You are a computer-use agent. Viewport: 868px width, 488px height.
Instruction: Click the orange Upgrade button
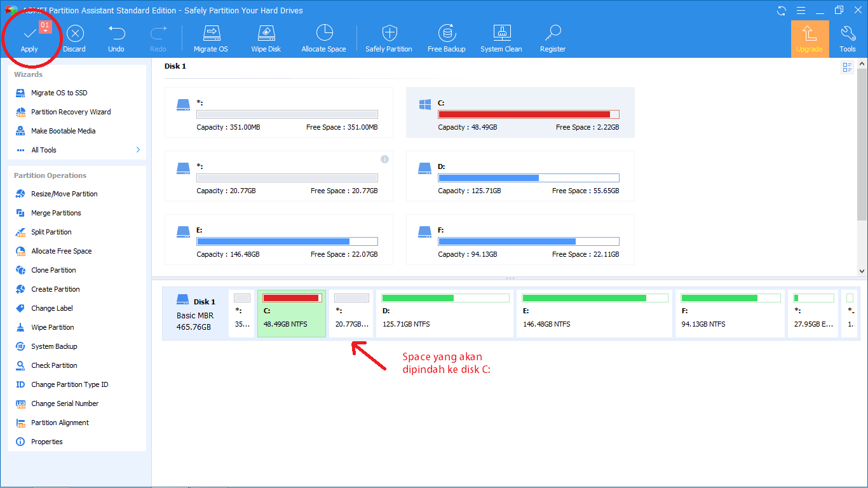pyautogui.click(x=810, y=39)
